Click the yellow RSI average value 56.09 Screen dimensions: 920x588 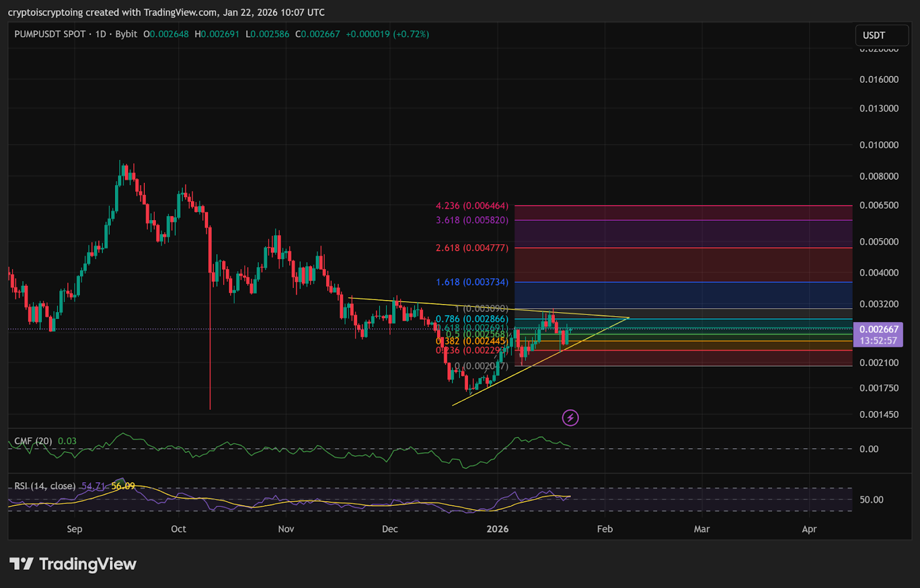[x=123, y=486]
